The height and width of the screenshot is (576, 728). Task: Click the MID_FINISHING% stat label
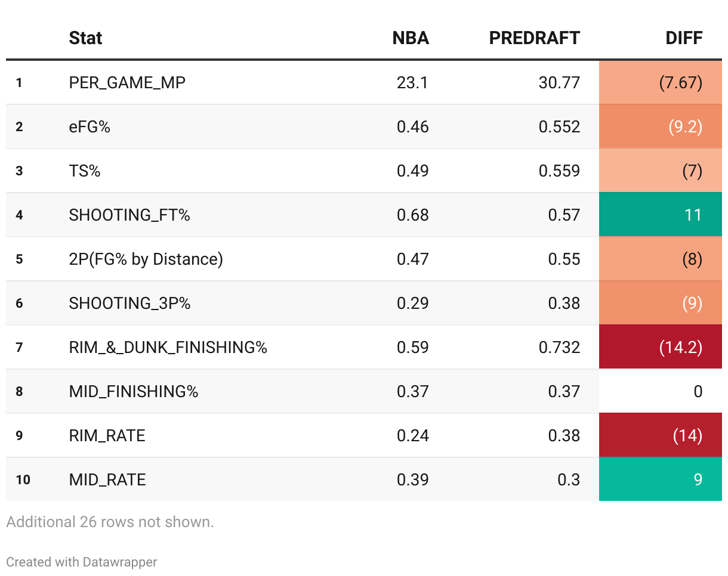click(134, 391)
